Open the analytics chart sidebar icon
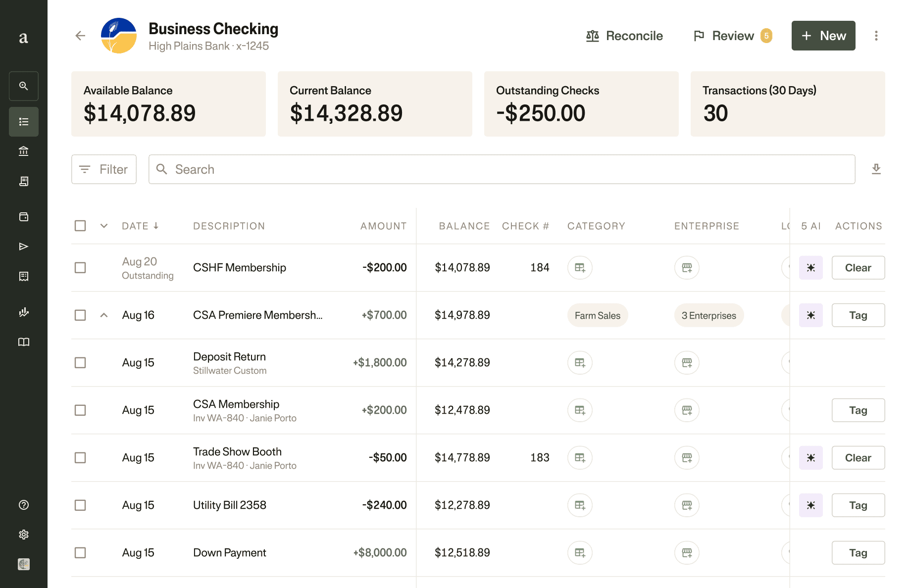The image size is (909, 588). [x=23, y=312]
